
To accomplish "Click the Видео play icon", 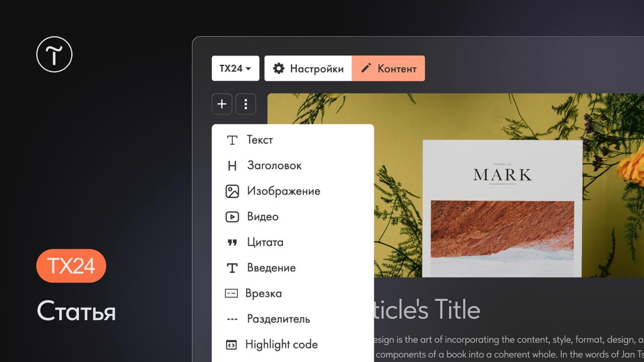I will (x=232, y=217).
